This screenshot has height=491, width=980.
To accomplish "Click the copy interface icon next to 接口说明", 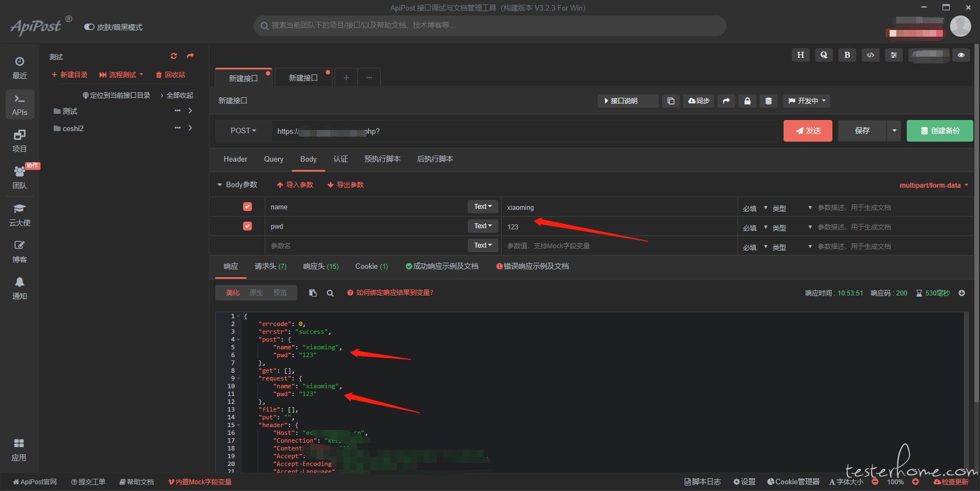I will coord(670,101).
